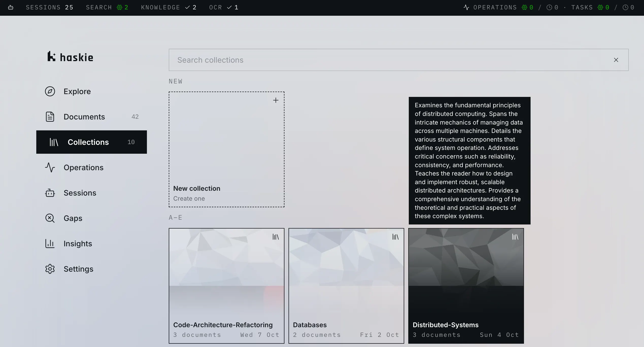Open Settings from sidebar
The width and height of the screenshot is (644, 347).
coord(92,269)
